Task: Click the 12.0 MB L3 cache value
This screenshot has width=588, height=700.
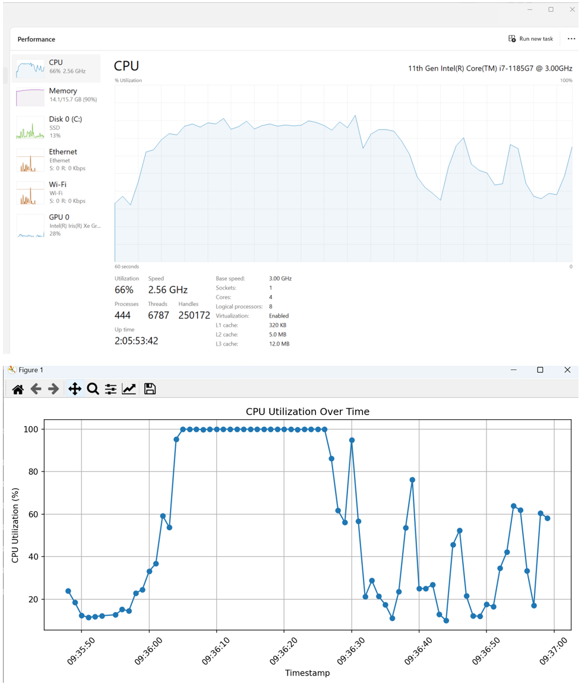Action: click(279, 344)
